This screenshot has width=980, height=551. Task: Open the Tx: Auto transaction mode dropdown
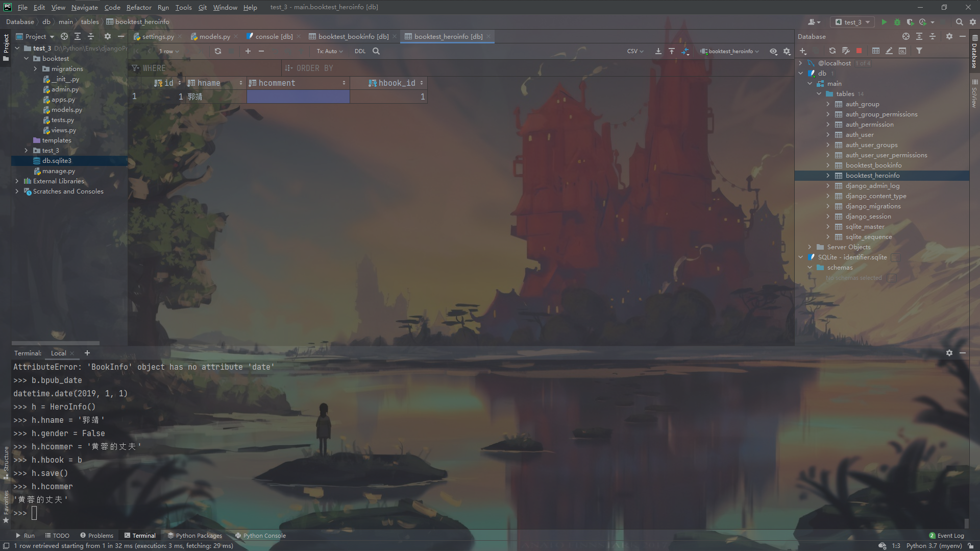tap(330, 51)
